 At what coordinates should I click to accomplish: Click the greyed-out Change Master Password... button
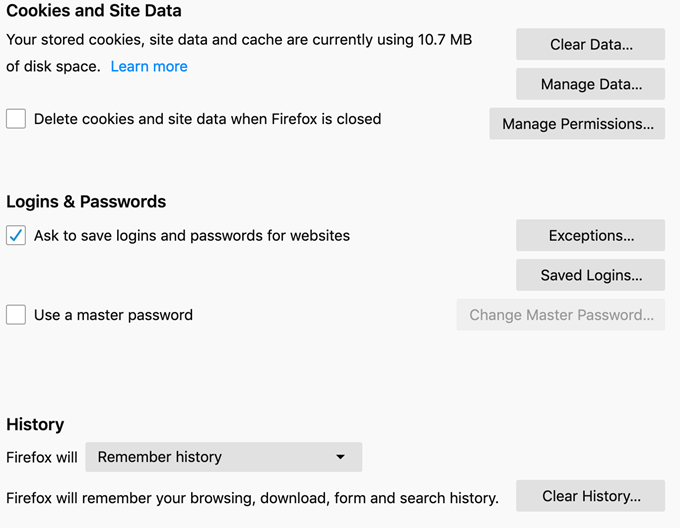561,315
